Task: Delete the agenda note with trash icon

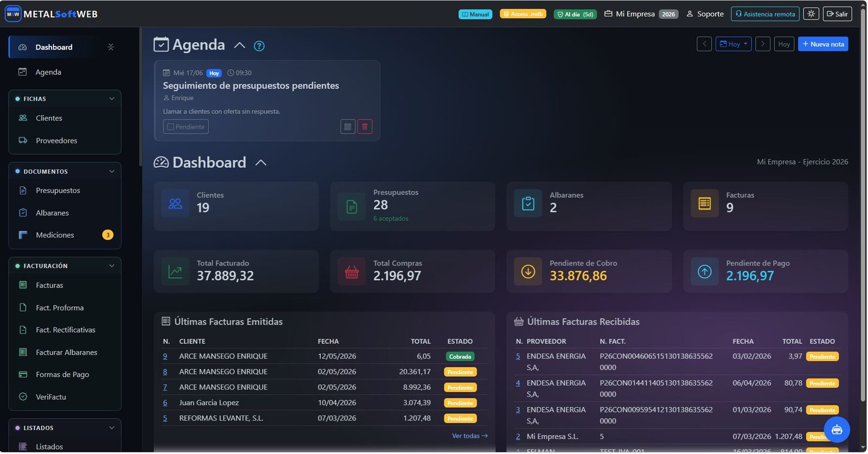Action: click(x=365, y=127)
